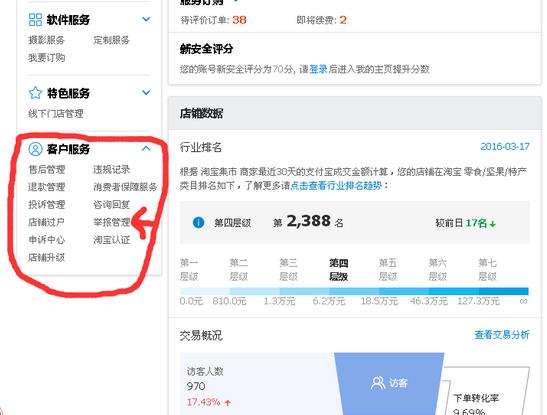
Task: Click the blue tier progress bar
Action: (354, 291)
